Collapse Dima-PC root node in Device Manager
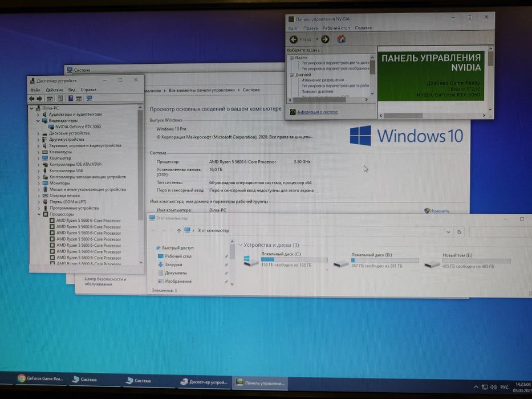532x399 pixels. point(32,108)
